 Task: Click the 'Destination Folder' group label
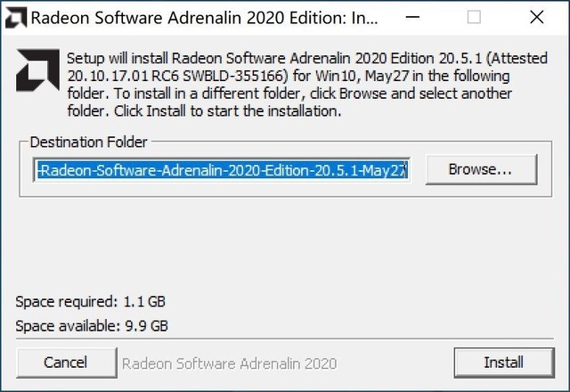89,143
